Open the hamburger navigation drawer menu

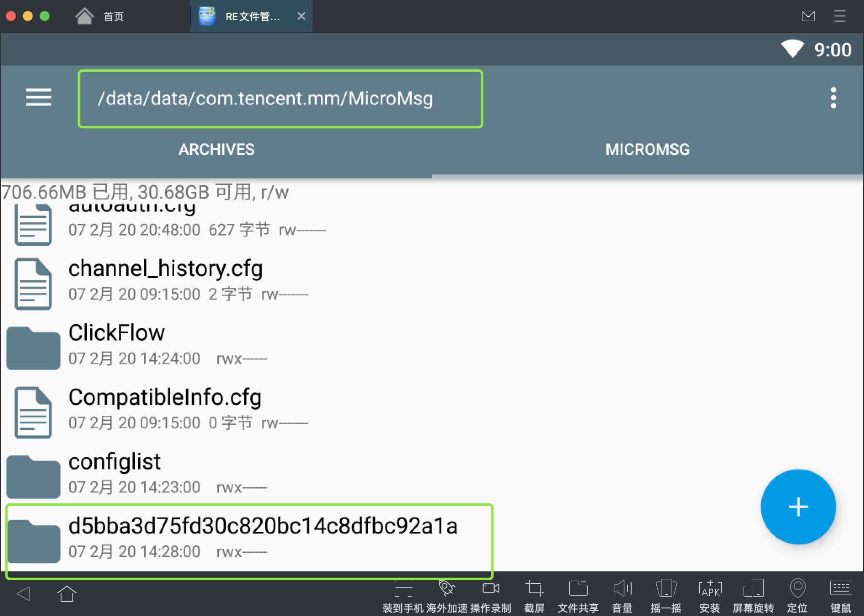point(38,98)
